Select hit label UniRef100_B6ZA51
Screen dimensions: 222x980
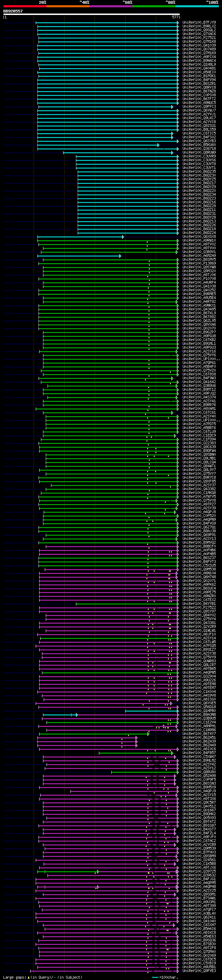[x=199, y=738]
